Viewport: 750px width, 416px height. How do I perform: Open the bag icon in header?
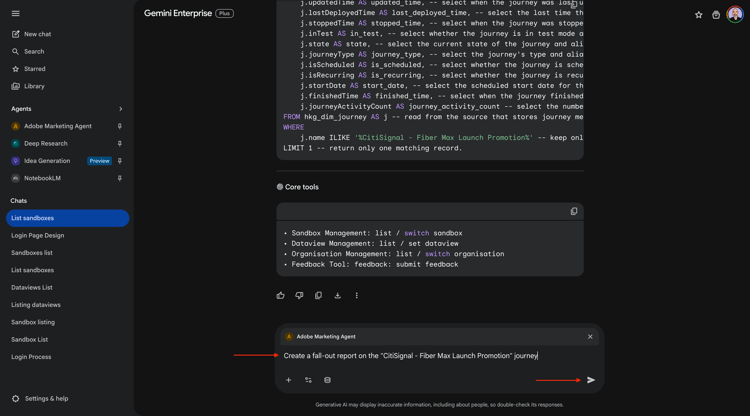tap(716, 15)
